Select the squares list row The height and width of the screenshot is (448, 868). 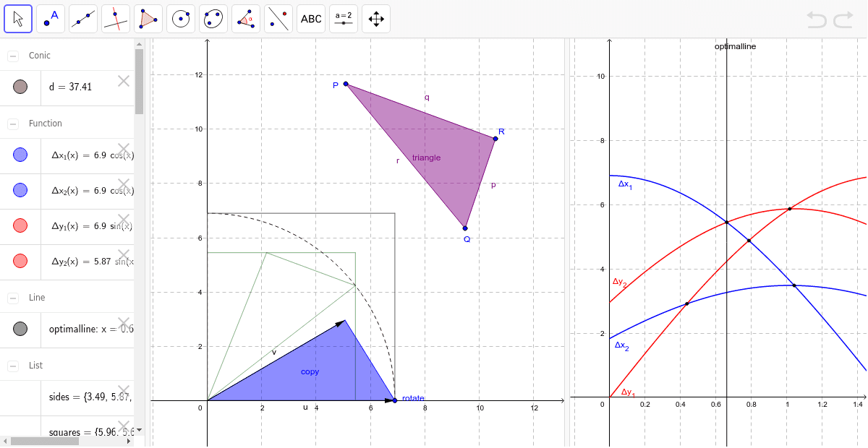tap(91, 432)
